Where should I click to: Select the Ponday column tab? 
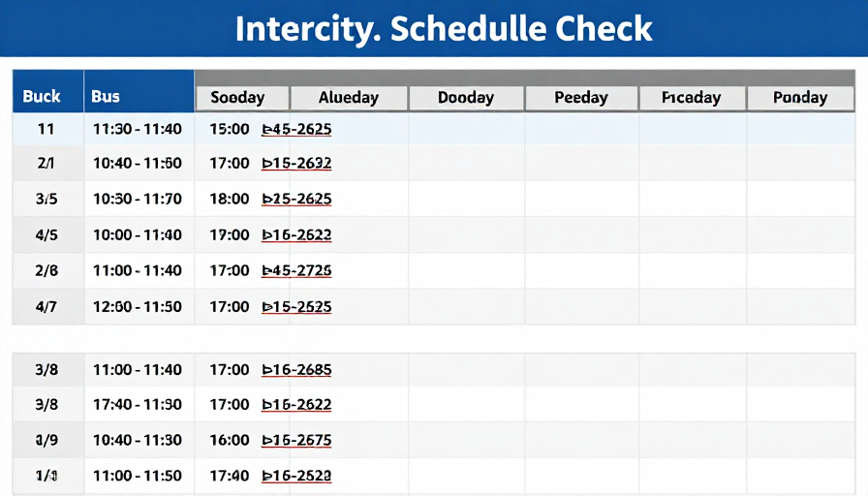(x=800, y=98)
